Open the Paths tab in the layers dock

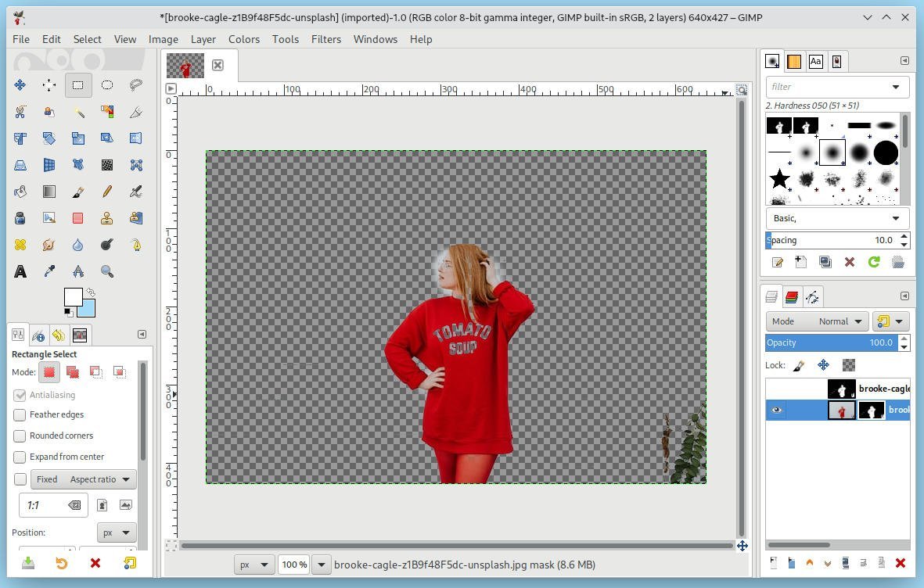(x=812, y=296)
